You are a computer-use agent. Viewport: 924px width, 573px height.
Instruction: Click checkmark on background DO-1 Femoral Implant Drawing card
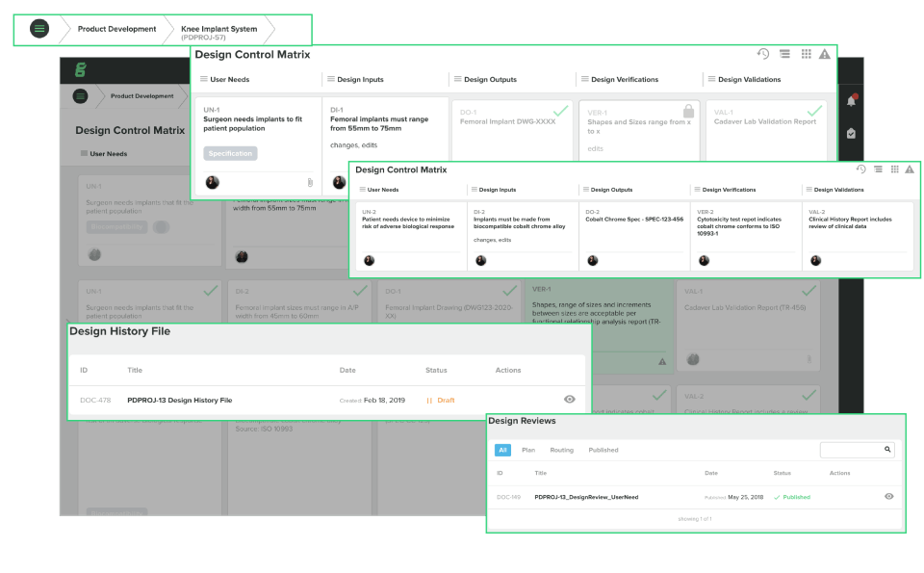pyautogui.click(x=510, y=291)
